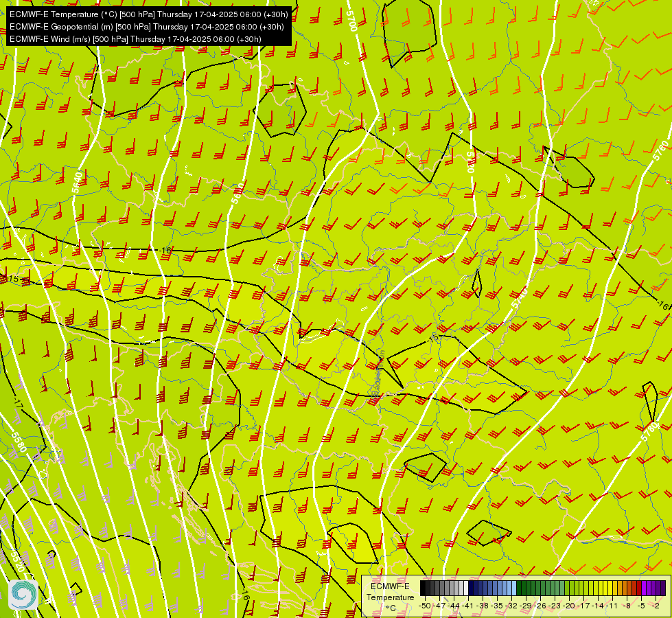Click the -8 value in the temperature legend
The height and width of the screenshot is (618, 672).
(x=627, y=606)
